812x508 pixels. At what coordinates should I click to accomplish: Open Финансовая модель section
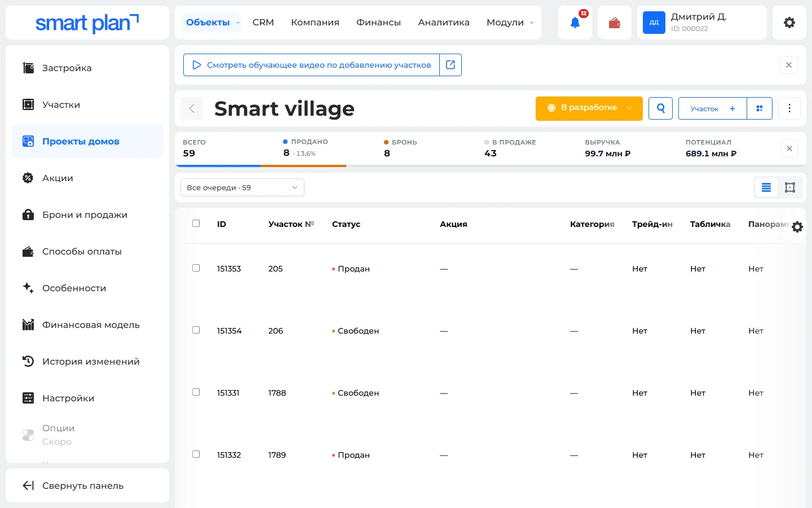pyautogui.click(x=87, y=325)
